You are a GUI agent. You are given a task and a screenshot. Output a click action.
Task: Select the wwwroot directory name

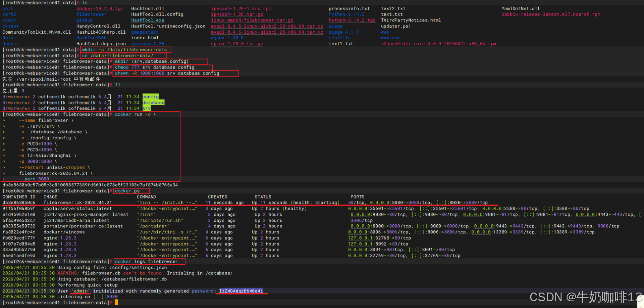(x=390, y=38)
